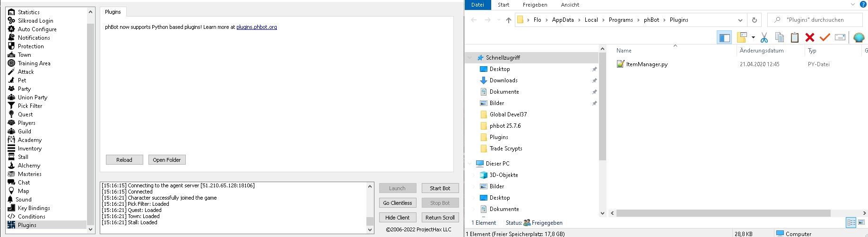
Task: Go to the Union Party section
Action: click(x=32, y=97)
